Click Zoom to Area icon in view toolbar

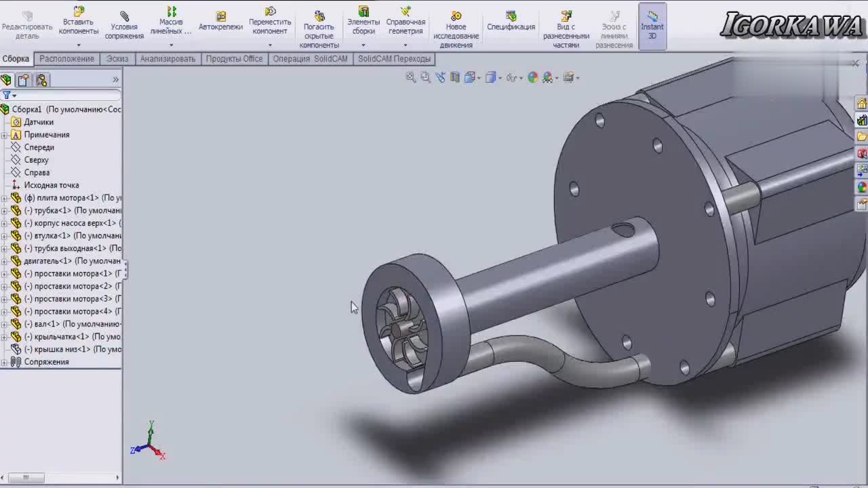[425, 77]
